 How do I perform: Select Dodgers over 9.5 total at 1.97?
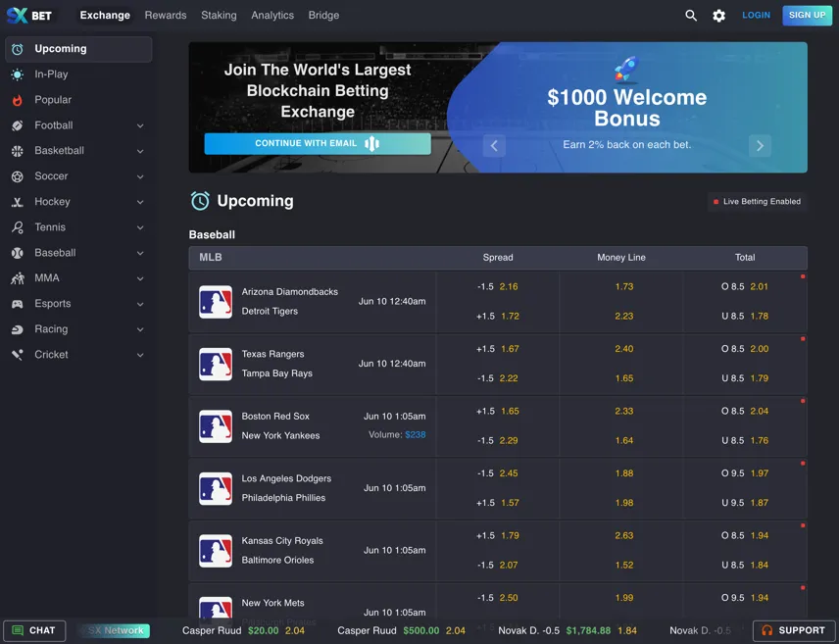[x=745, y=473]
